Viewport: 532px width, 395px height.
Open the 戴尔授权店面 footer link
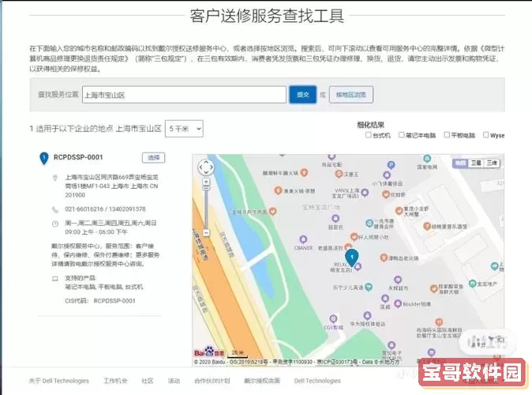(262, 381)
